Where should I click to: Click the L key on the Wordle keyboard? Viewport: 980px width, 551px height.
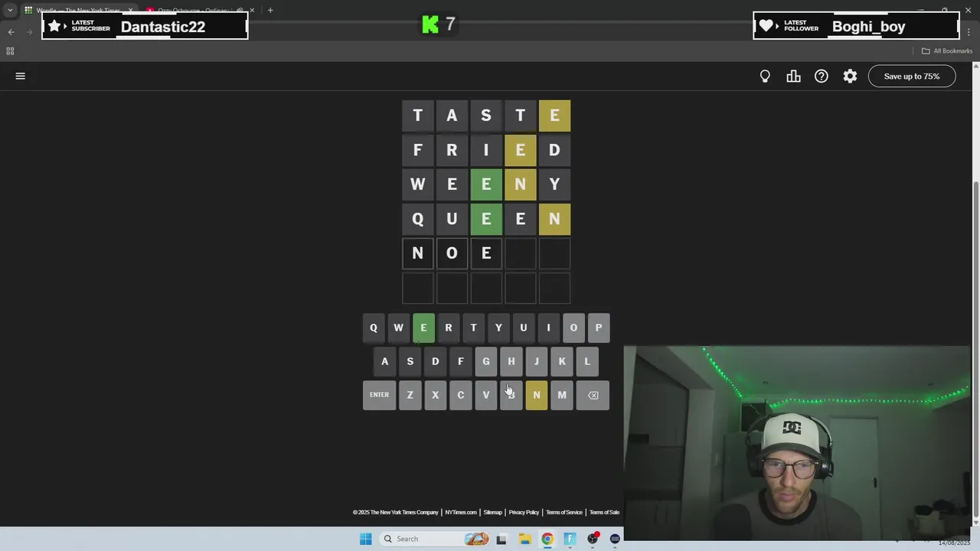[x=587, y=361]
